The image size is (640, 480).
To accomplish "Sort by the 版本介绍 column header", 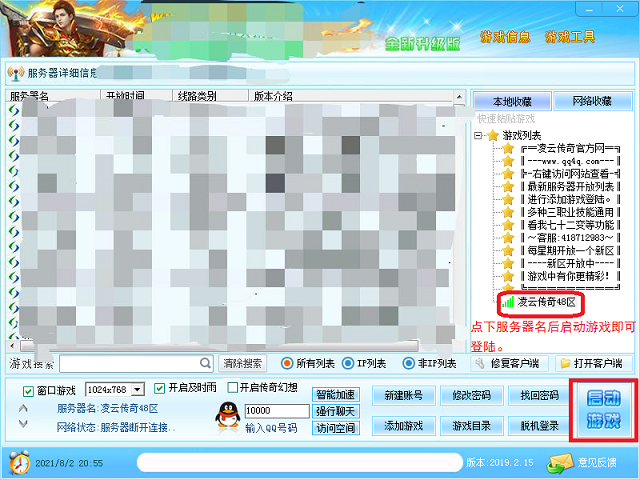I will tap(351, 96).
